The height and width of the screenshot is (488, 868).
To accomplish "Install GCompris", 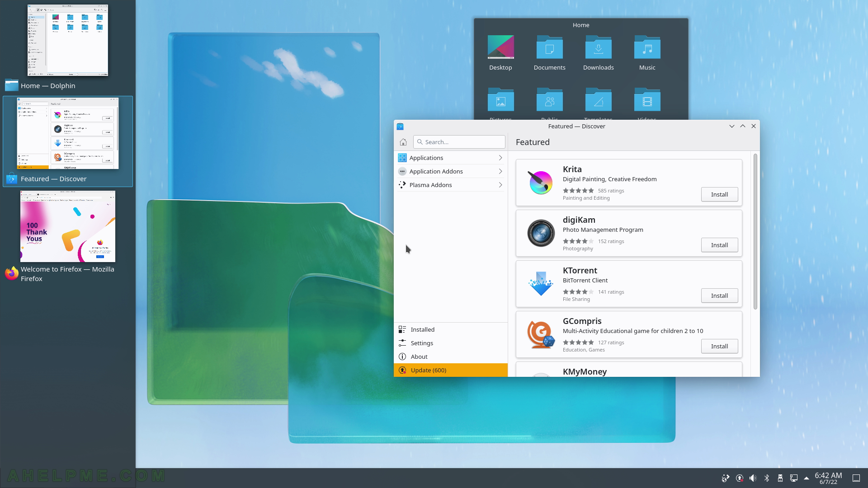I will pos(719,346).
